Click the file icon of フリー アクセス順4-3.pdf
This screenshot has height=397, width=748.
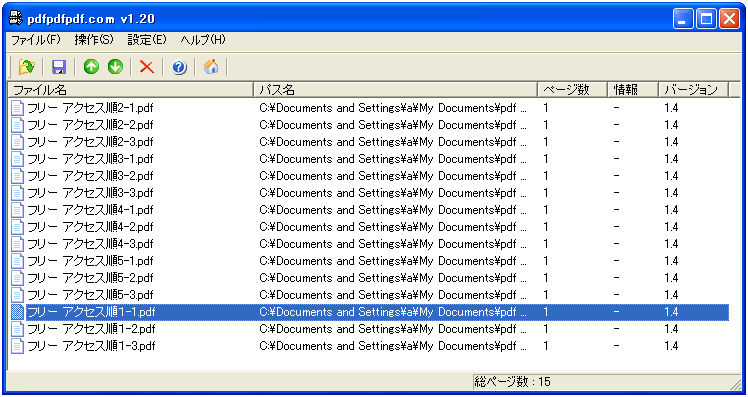pyautogui.click(x=17, y=244)
